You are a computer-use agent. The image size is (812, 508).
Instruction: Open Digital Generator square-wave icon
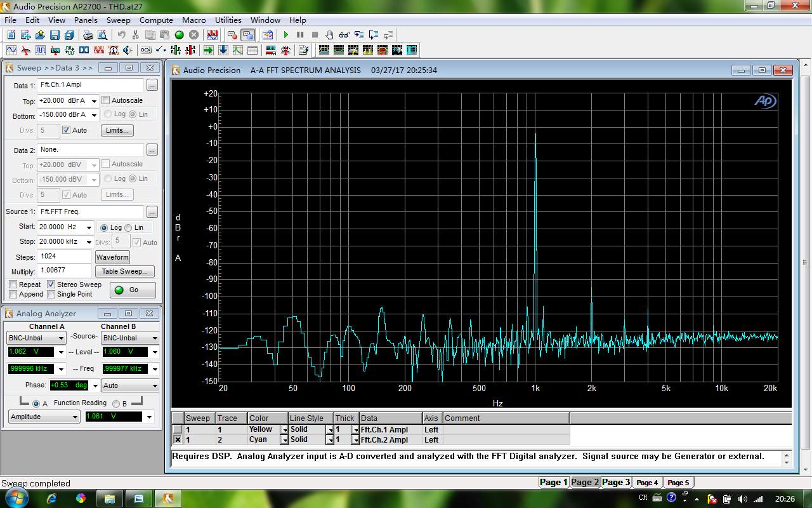[x=41, y=50]
